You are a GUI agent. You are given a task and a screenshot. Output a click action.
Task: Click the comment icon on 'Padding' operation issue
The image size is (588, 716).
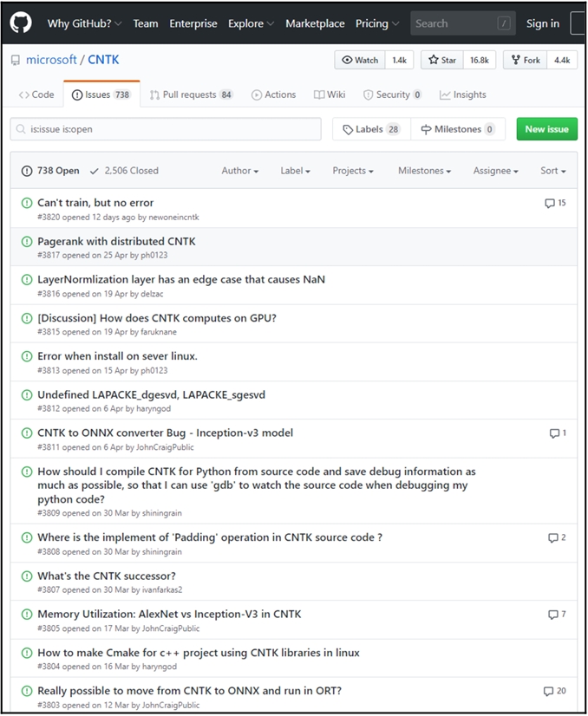(553, 538)
